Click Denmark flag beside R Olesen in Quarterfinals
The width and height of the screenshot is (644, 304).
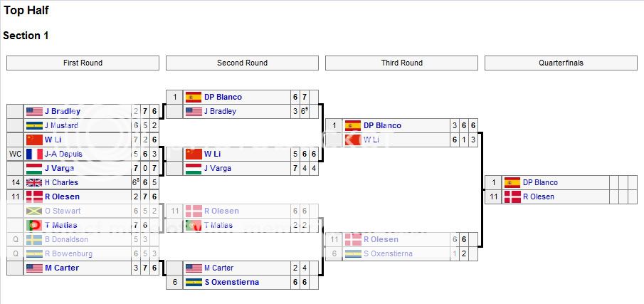512,196
